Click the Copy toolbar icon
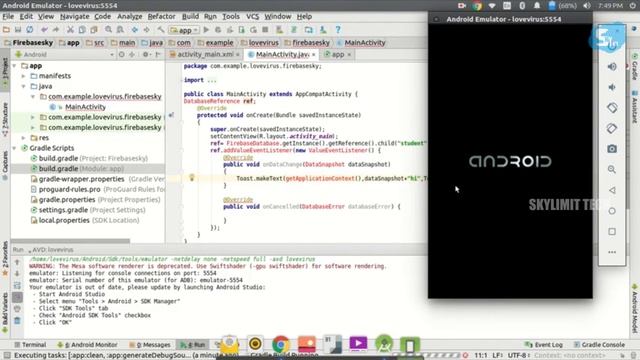640x360 pixels. tap(82, 29)
